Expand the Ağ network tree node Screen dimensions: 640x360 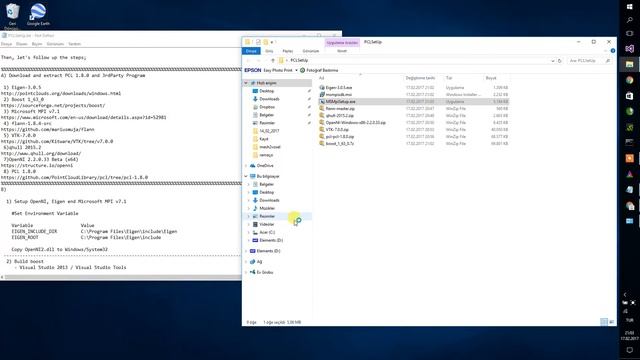click(246, 262)
